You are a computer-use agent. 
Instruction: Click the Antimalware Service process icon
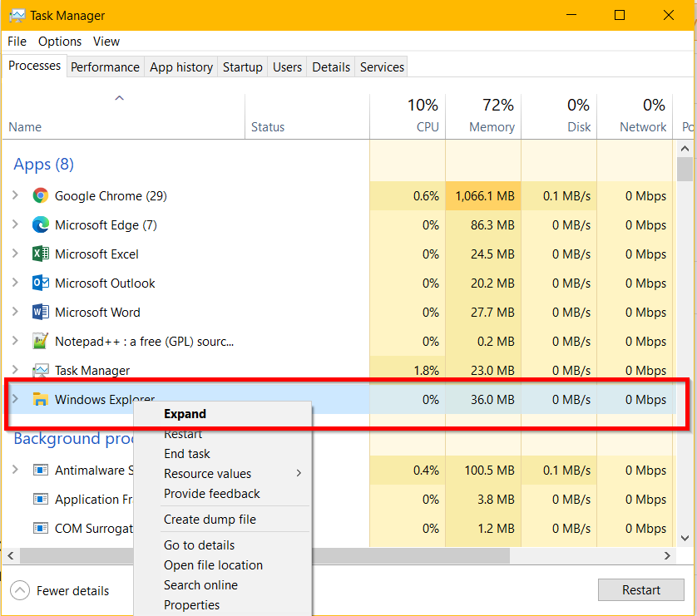41,470
